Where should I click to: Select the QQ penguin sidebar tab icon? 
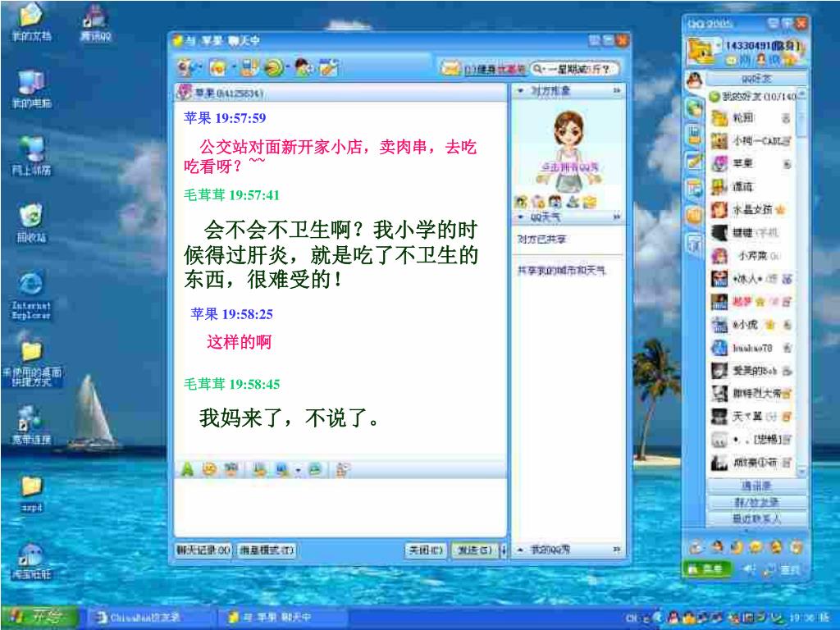(694, 81)
